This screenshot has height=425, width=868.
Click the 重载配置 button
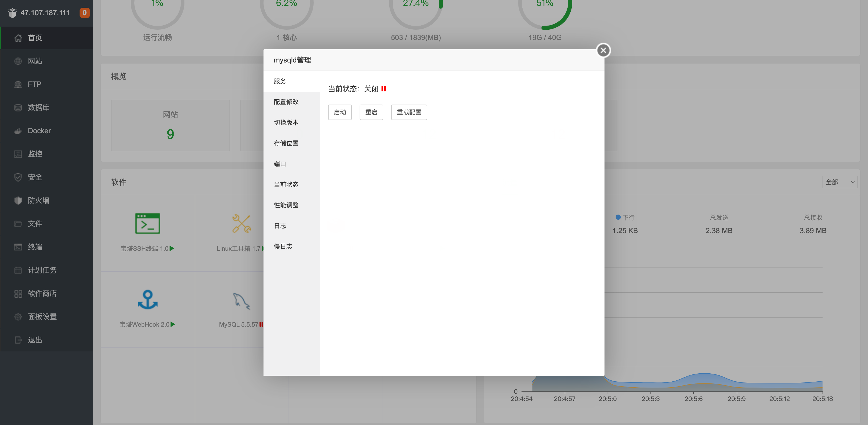(409, 112)
